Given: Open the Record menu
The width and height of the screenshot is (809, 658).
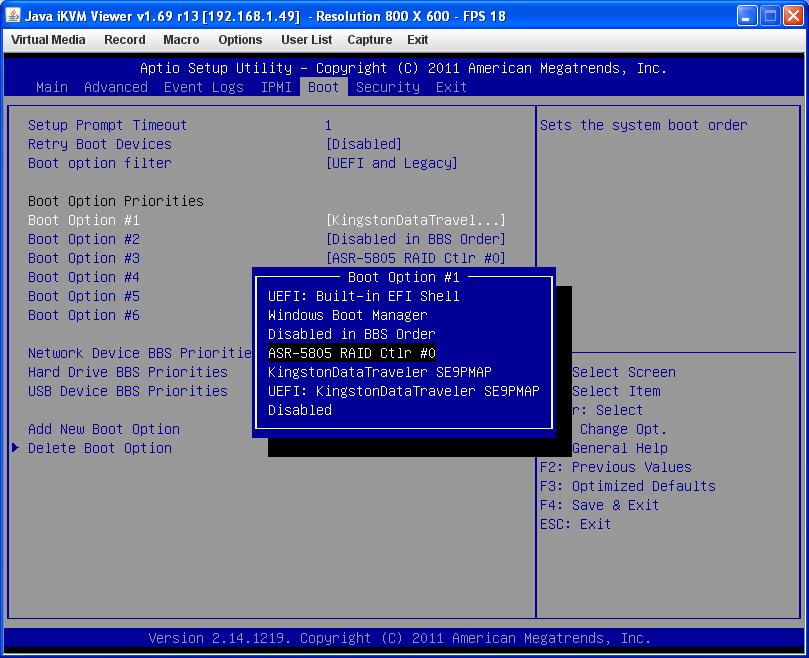Looking at the screenshot, I should click(125, 40).
